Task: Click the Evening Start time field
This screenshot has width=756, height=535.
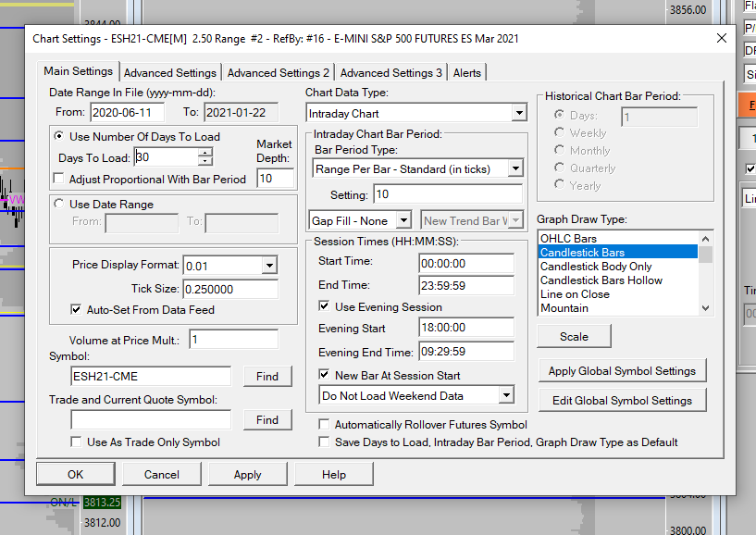Action: (466, 328)
